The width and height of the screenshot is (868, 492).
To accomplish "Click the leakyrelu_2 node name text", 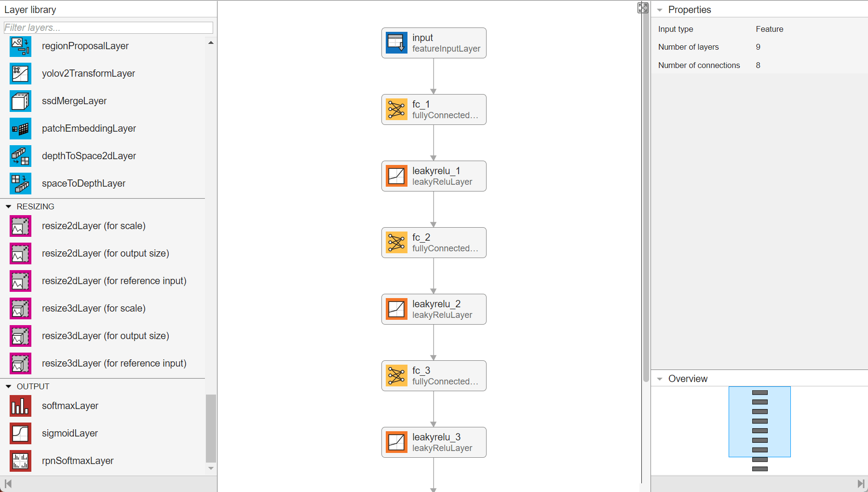I will point(436,304).
